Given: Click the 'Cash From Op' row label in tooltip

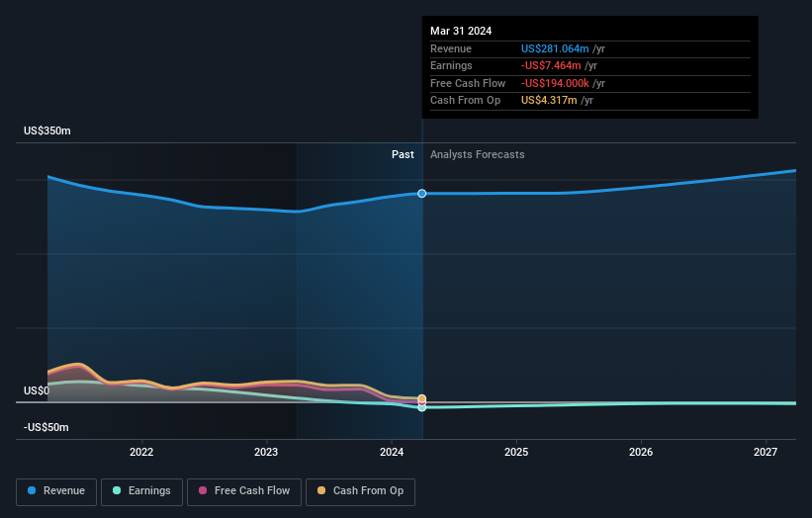Looking at the screenshot, I should pos(465,101).
